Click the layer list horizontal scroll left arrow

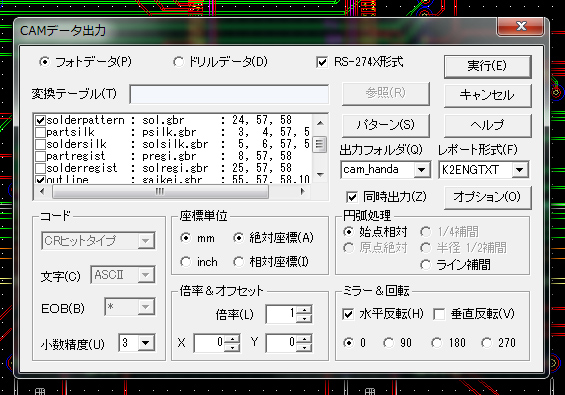[x=42, y=191]
